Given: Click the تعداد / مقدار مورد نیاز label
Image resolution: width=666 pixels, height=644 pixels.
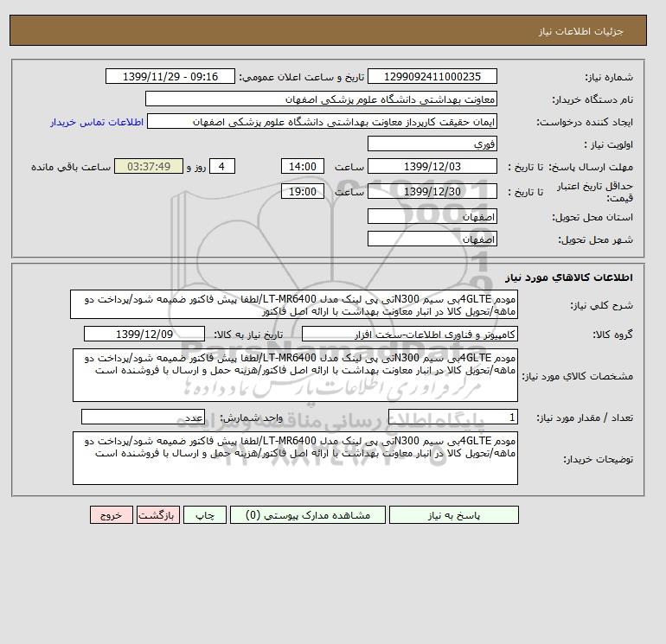Looking at the screenshot, I should (585, 418).
